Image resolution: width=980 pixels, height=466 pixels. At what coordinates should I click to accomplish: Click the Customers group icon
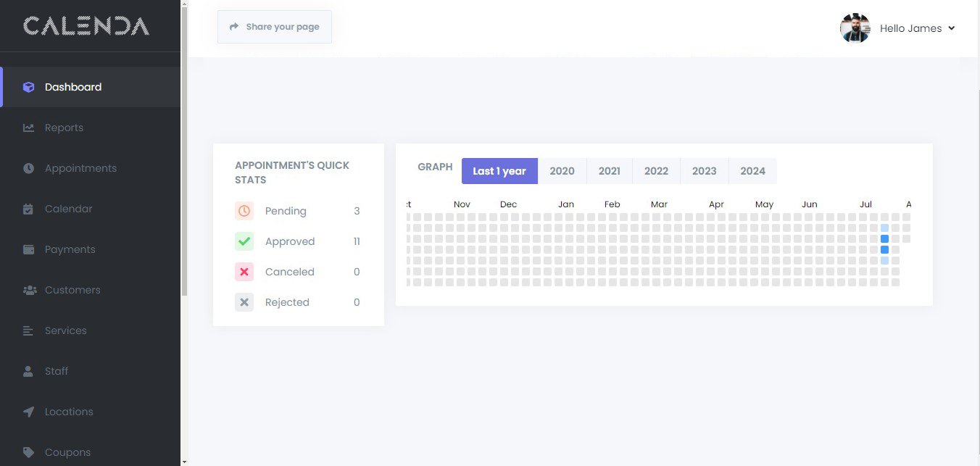[30, 290]
